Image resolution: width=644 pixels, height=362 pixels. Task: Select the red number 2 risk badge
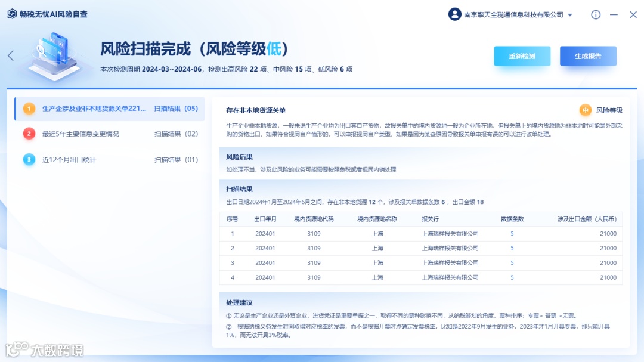(29, 134)
